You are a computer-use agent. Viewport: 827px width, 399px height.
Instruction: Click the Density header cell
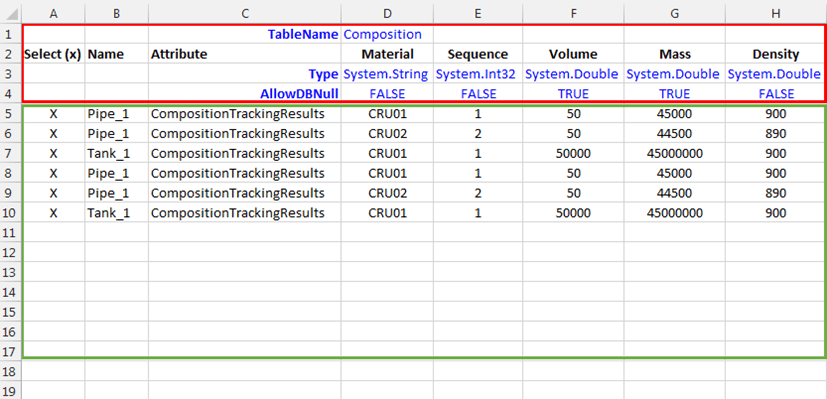tap(776, 54)
